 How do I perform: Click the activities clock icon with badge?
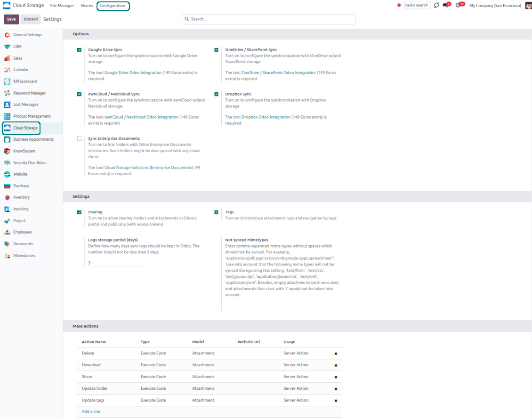coord(458,5)
